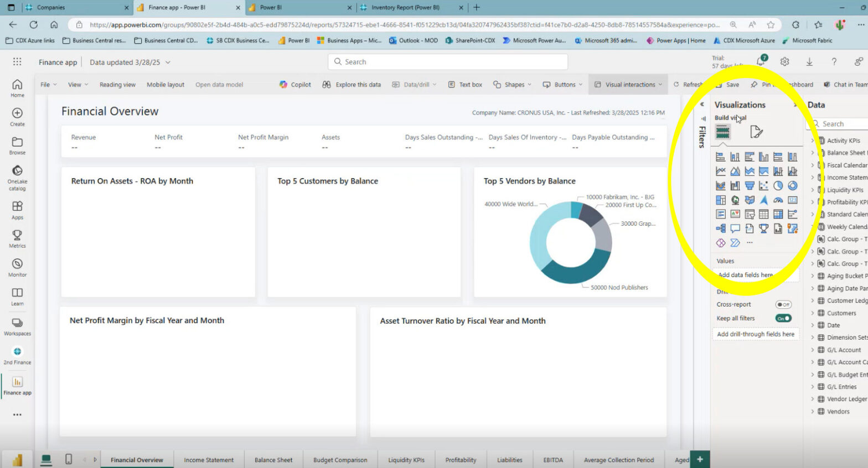
Task: Insert a Donut chart visual
Action: coord(792,186)
